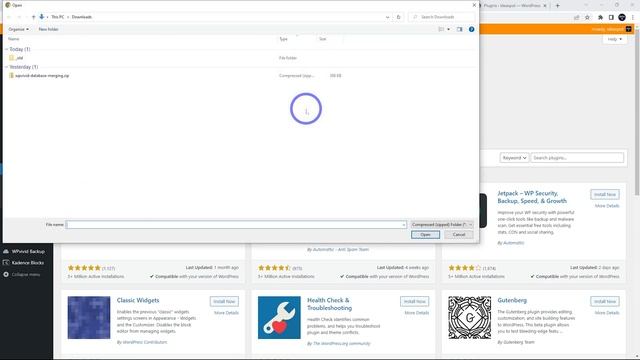Open the Gutenberg title link
The width and height of the screenshot is (640, 360).
tap(512, 300)
